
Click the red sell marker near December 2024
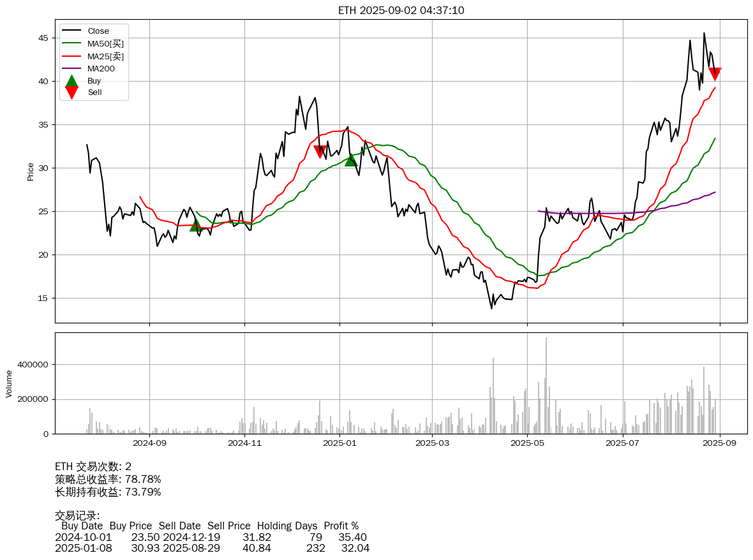(320, 151)
